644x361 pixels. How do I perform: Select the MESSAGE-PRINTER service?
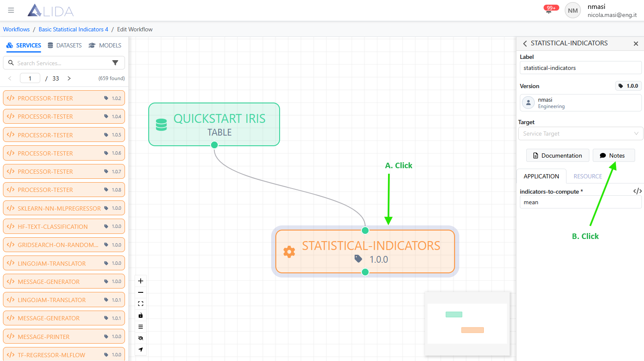tap(64, 336)
